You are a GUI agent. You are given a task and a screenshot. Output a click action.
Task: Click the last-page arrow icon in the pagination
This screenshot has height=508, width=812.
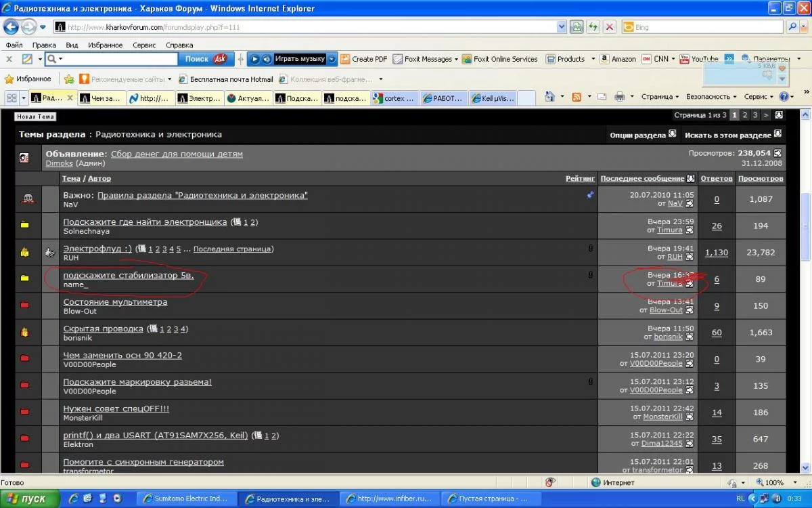(x=779, y=115)
